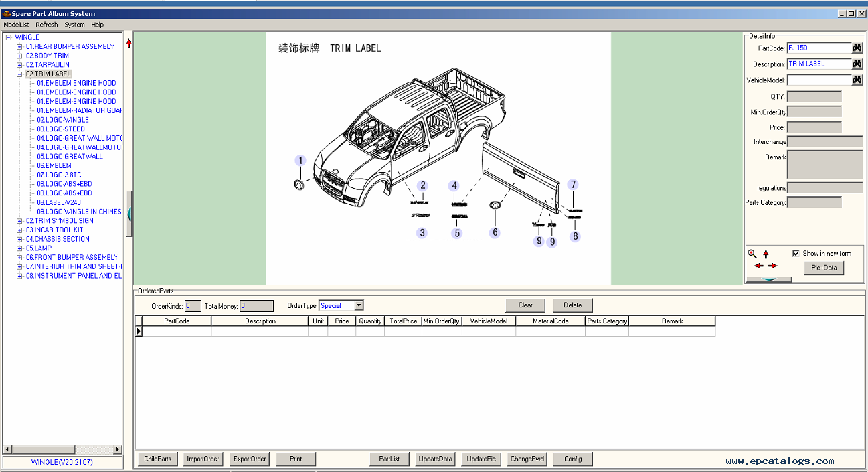This screenshot has width=868, height=472.
Task: Click the Pic+Data button
Action: coord(824,268)
